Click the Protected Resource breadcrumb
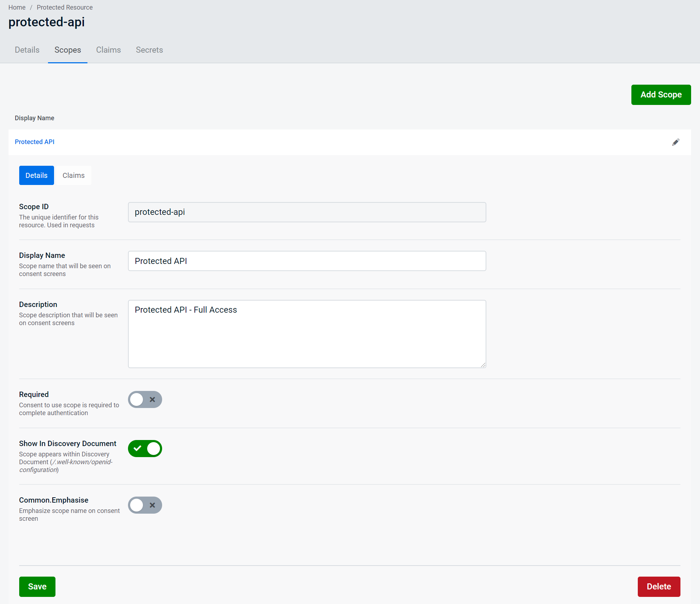Screen dimensions: 700x604 click(65, 7)
